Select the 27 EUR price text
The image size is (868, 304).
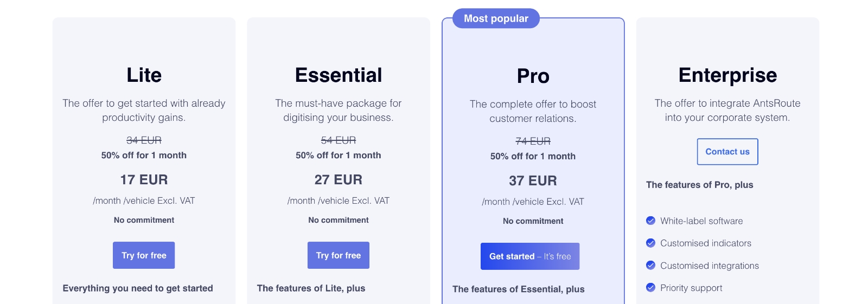tap(339, 179)
